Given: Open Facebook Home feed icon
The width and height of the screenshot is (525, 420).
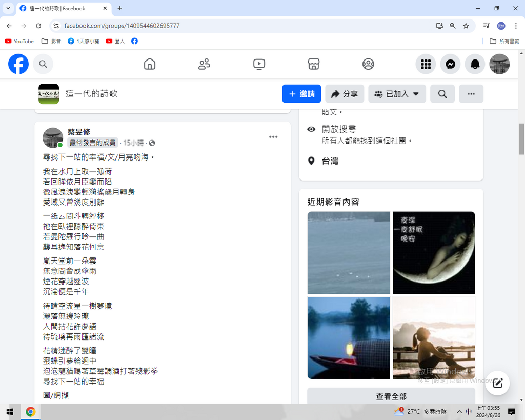Looking at the screenshot, I should click(150, 64).
